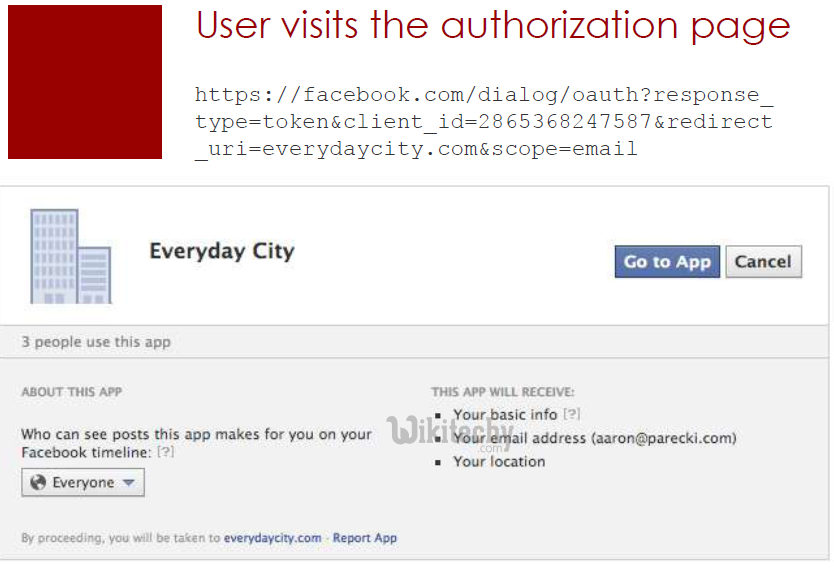Click the dark red square block
The height and width of the screenshot is (568, 834).
click(85, 82)
